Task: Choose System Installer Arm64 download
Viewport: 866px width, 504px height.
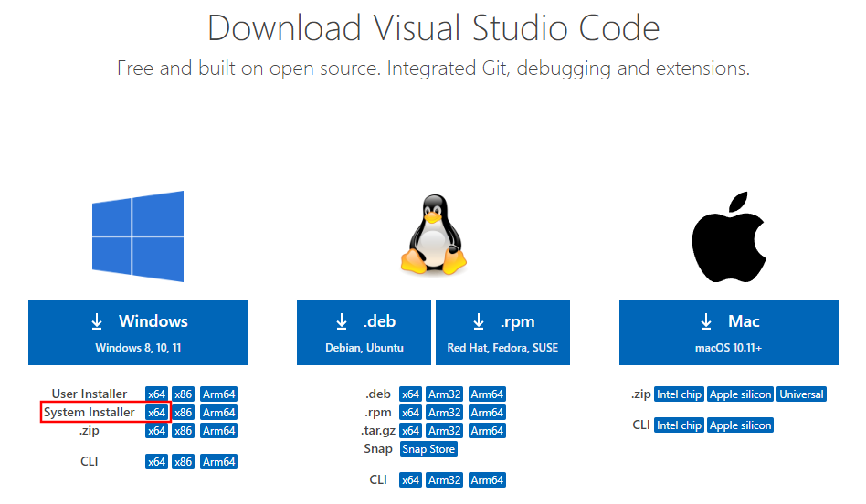Action: click(x=218, y=413)
